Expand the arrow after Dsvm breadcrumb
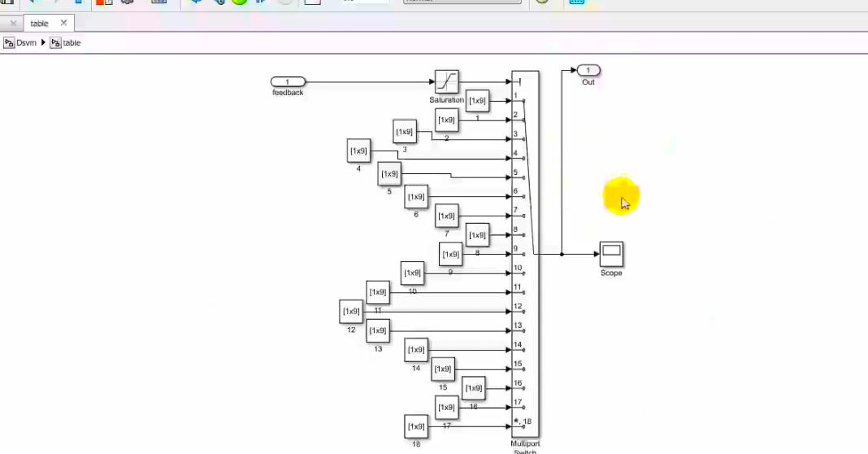Screen dimensions: 868x454 [x=43, y=43]
